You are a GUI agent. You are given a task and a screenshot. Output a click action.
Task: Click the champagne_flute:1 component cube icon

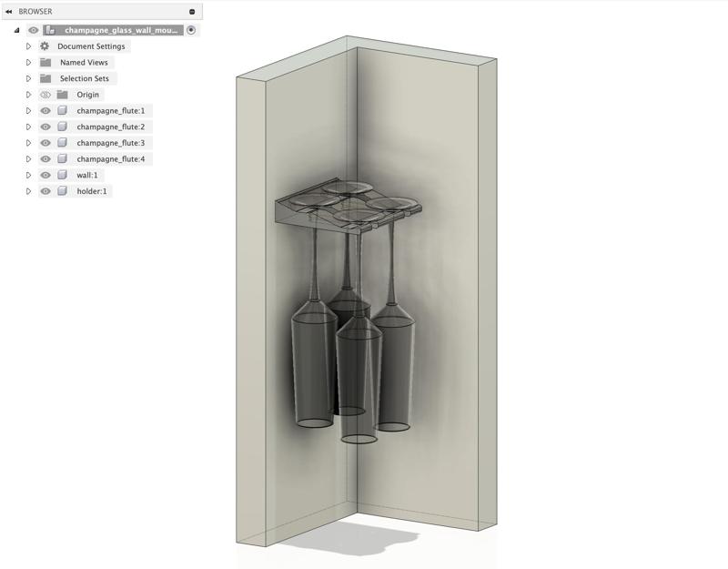(x=62, y=110)
